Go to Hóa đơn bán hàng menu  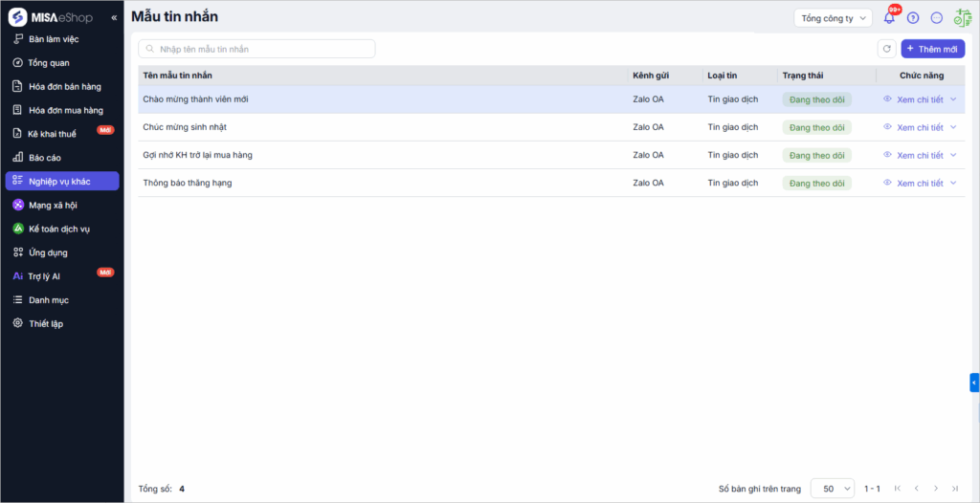click(x=65, y=87)
